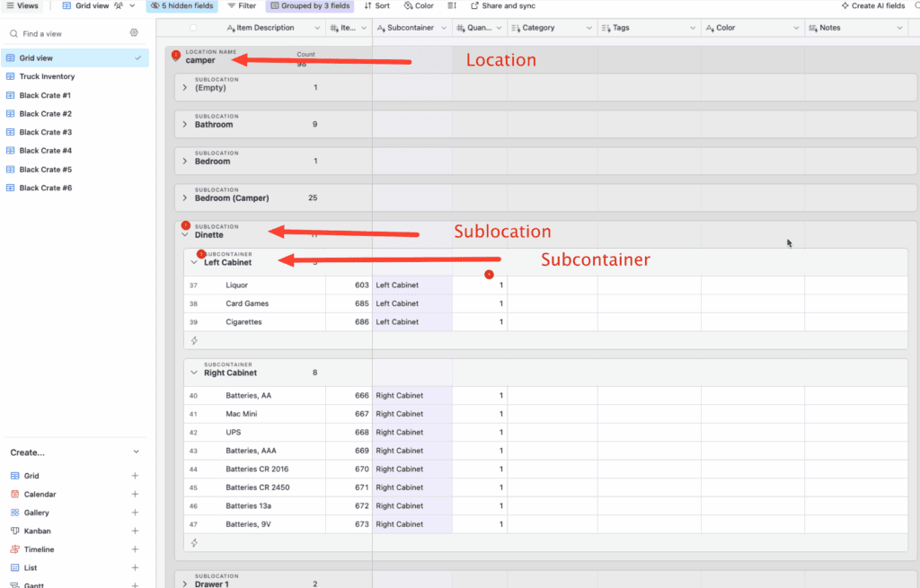Open the row height icon in toolbar
This screenshot has height=588, width=920.
pyautogui.click(x=452, y=5)
